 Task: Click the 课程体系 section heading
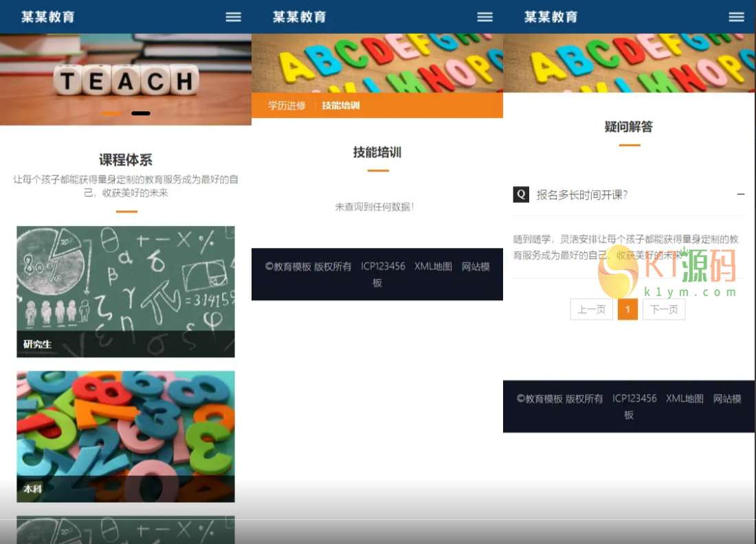[125, 159]
